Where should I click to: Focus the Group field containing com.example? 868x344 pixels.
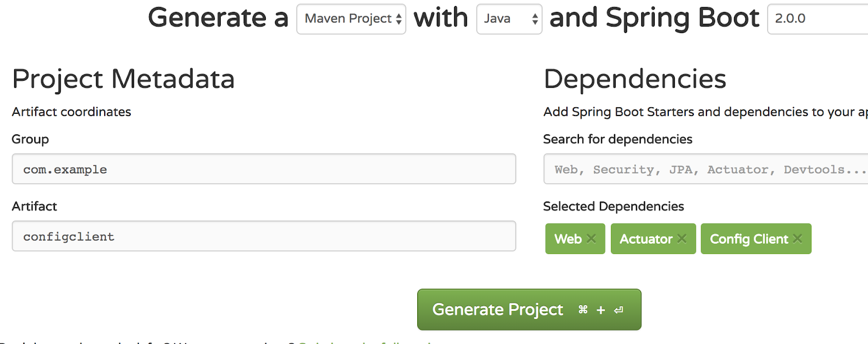pos(264,169)
